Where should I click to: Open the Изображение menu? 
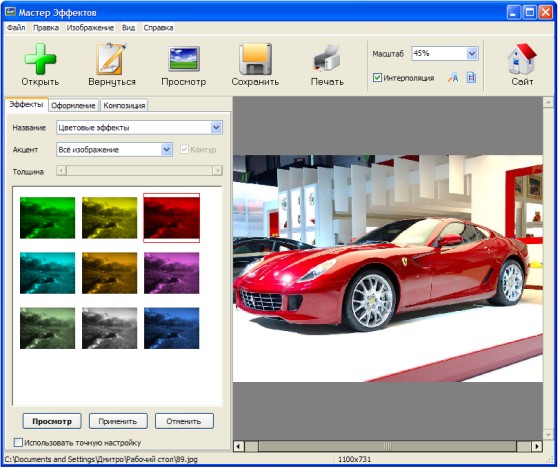pos(90,28)
